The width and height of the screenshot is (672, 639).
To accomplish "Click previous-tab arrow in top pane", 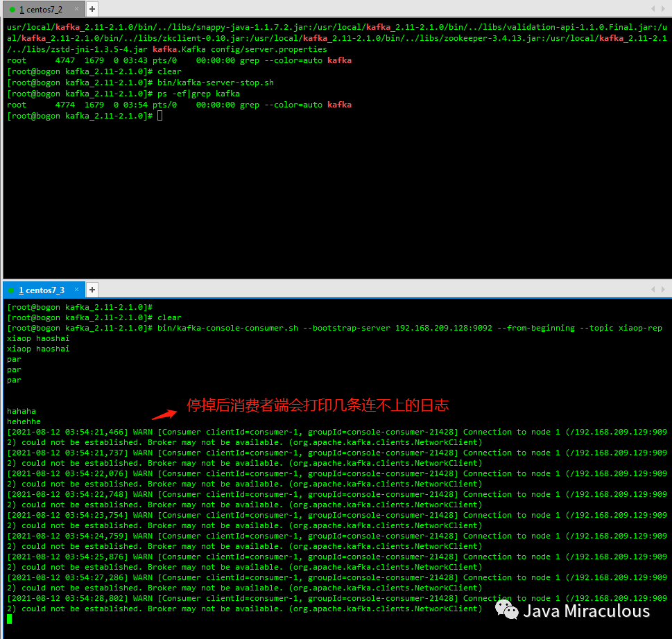I will click(653, 8).
